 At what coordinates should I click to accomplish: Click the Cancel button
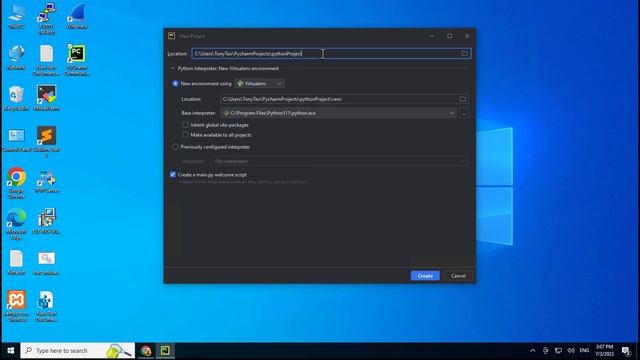[458, 276]
